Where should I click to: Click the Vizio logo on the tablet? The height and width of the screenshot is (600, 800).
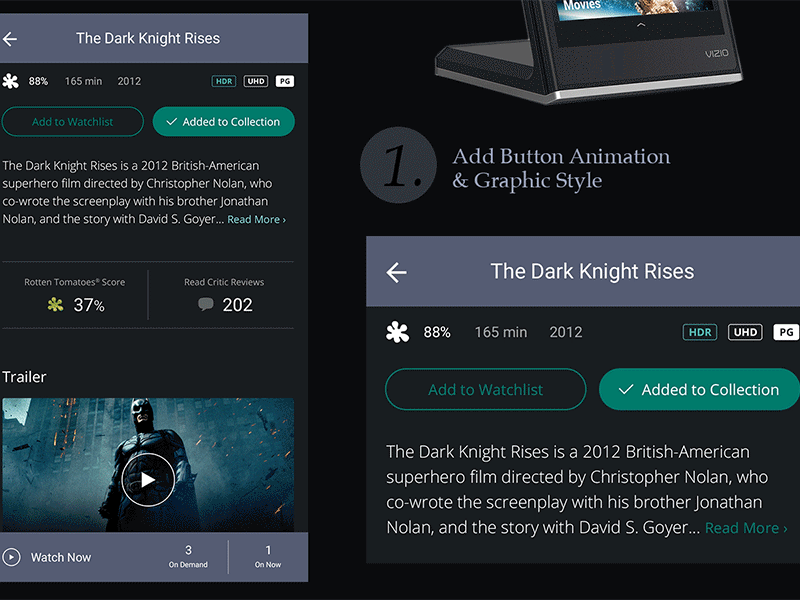pos(716,54)
